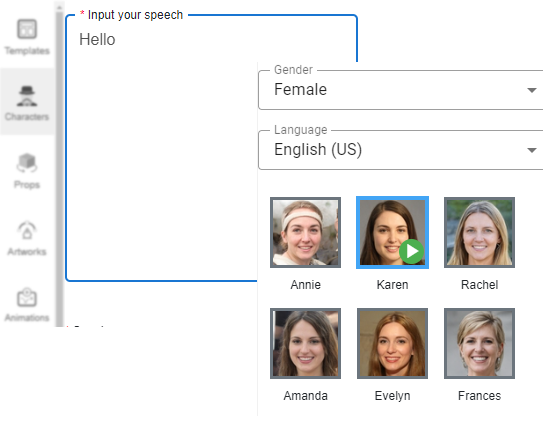Click the Amanda name label
Screen dimensions: 543x421
click(x=305, y=395)
